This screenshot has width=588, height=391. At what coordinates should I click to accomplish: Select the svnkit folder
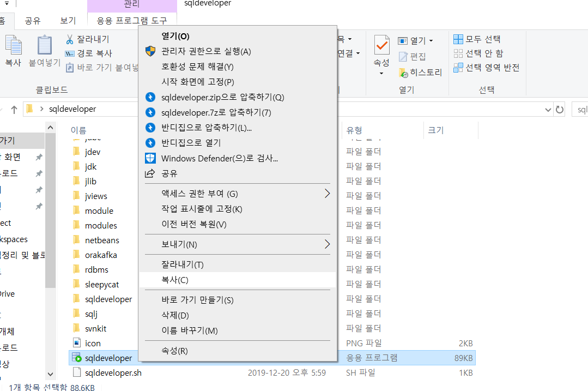95,329
